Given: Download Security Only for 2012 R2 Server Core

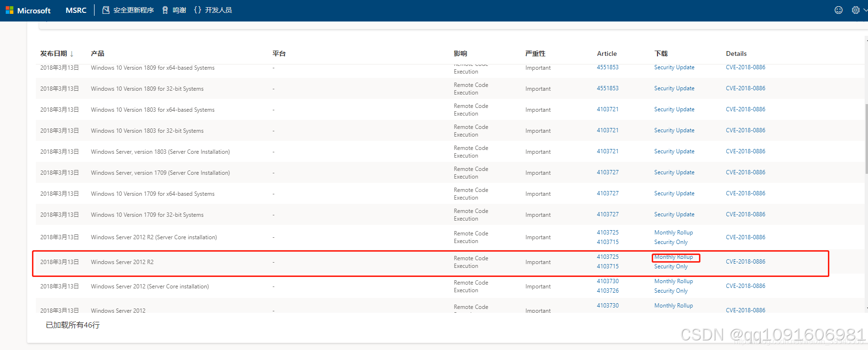Looking at the screenshot, I should [x=671, y=242].
